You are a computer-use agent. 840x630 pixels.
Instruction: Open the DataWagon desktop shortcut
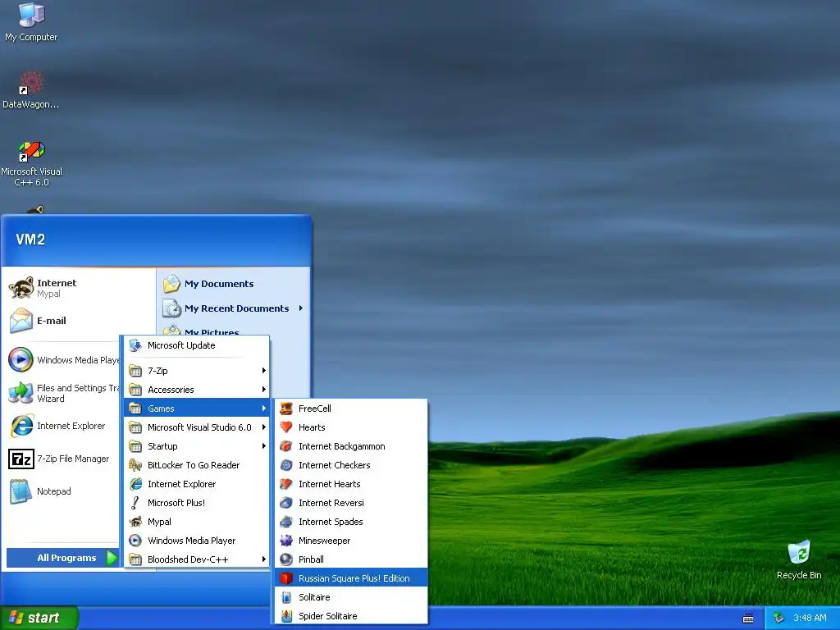(x=31, y=89)
